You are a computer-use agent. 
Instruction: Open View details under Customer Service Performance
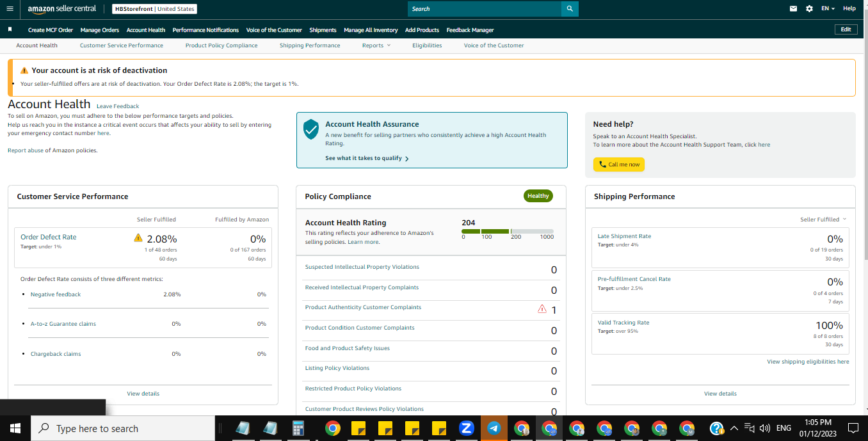143,394
